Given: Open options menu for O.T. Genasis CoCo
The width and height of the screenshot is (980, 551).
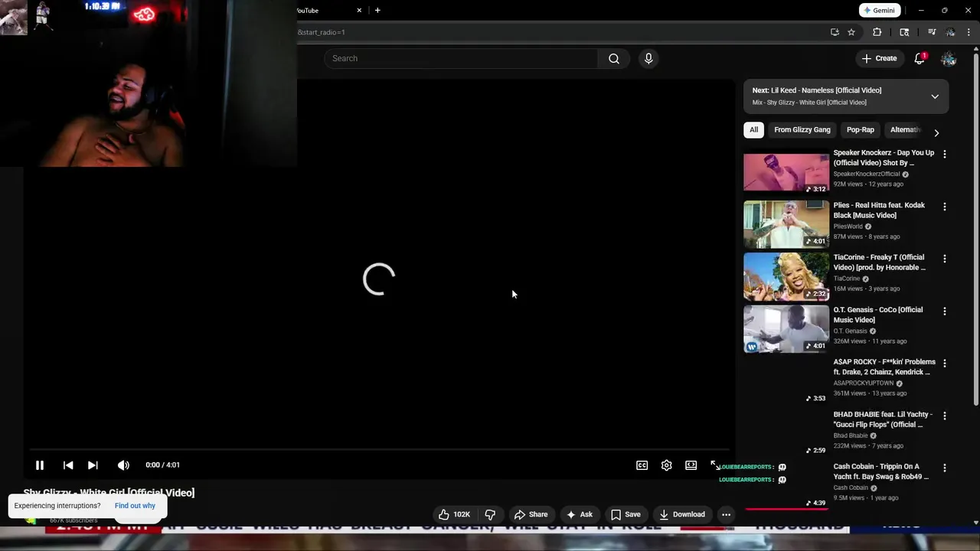Looking at the screenshot, I should (944, 311).
